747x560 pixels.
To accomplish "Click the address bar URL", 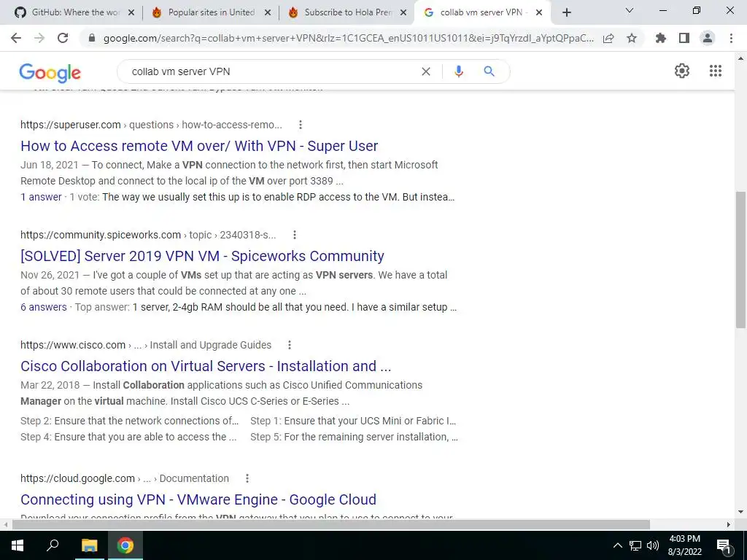I will 348,38.
